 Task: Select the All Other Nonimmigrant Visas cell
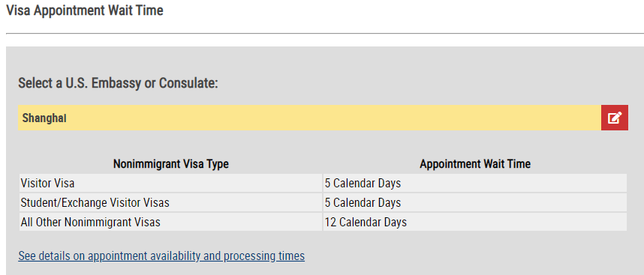click(171, 222)
